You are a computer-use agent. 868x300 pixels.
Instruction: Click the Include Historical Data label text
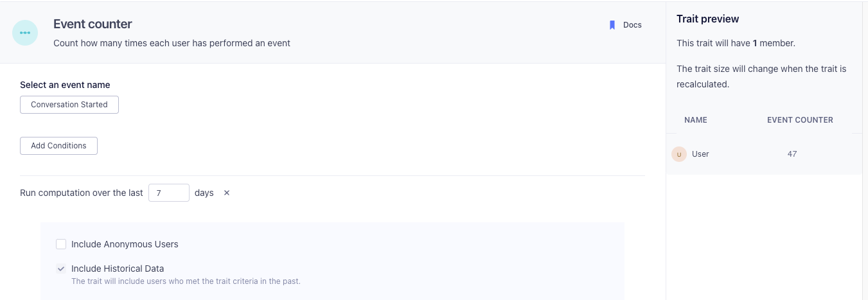tap(118, 269)
